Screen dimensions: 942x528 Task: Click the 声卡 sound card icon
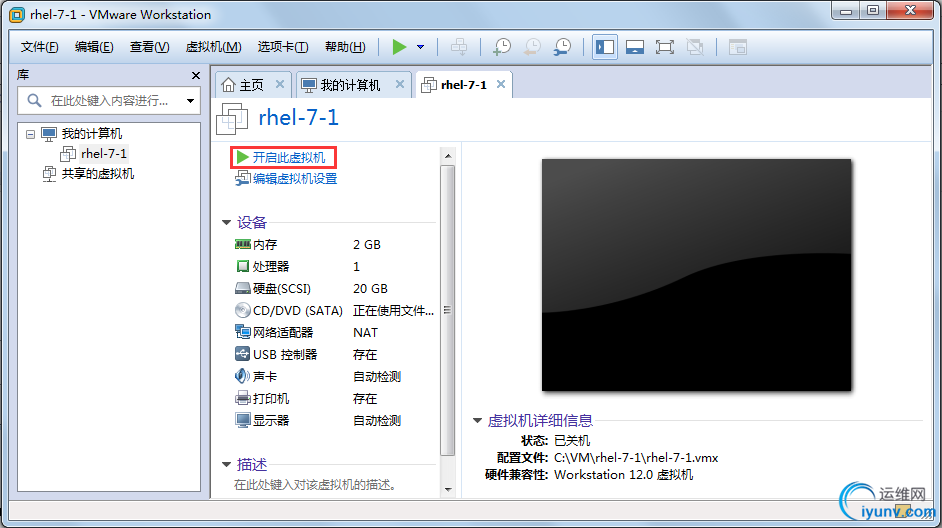tap(242, 376)
